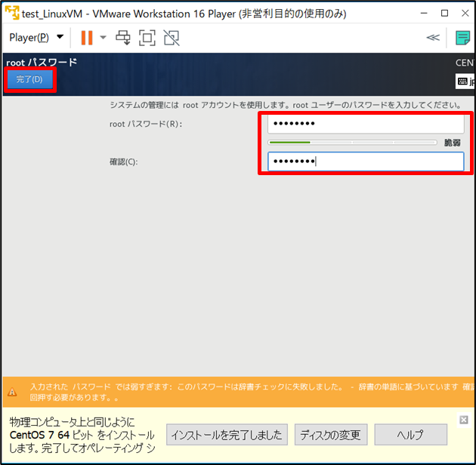The width and height of the screenshot is (476, 465).
Task: Minimize the VMware Player window
Action: tap(424, 14)
